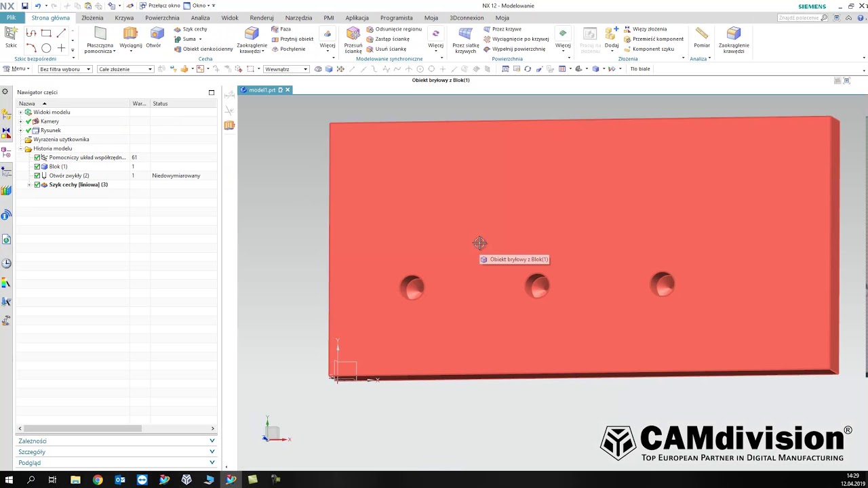868x488 pixels.
Task: Open the Analiza ribbon tab
Action: pos(200,18)
